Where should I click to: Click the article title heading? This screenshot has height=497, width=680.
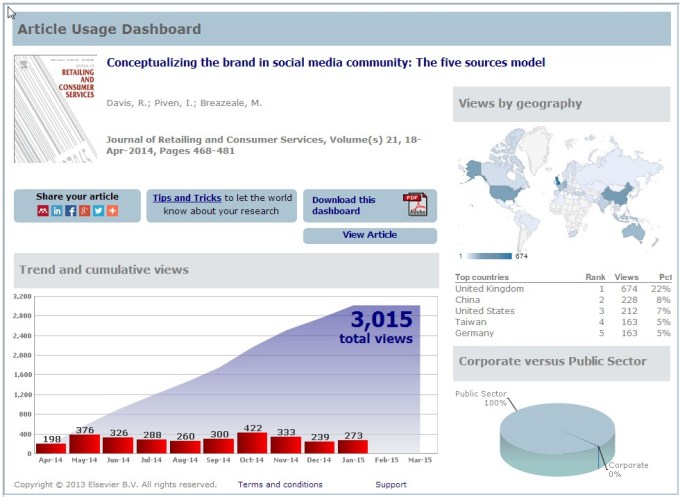[326, 62]
